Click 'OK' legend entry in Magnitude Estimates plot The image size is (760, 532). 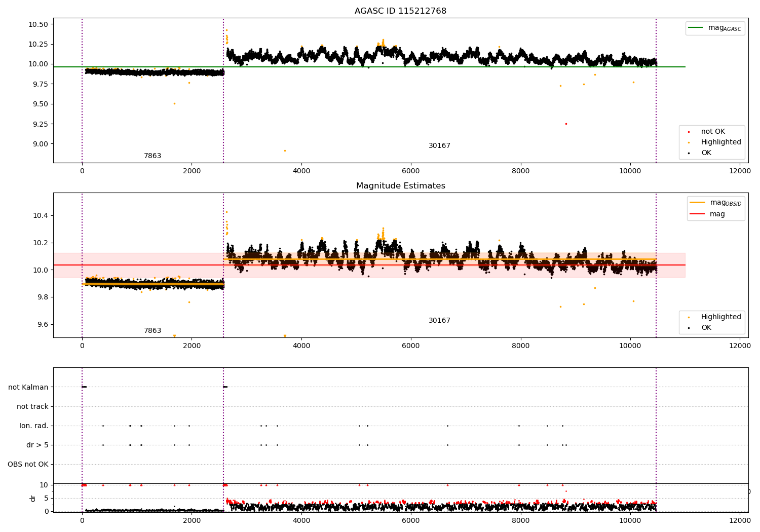[706, 328]
